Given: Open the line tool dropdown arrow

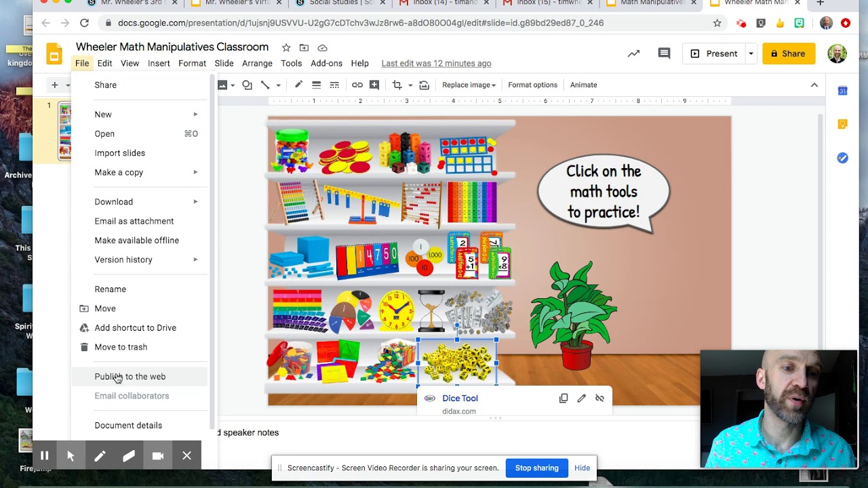Looking at the screenshot, I should [278, 85].
